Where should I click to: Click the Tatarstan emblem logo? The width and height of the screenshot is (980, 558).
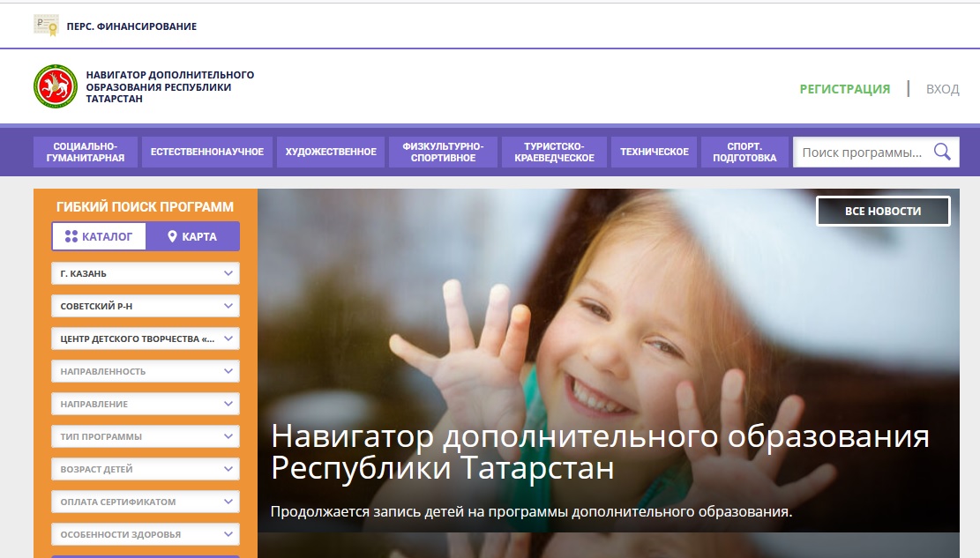point(56,86)
